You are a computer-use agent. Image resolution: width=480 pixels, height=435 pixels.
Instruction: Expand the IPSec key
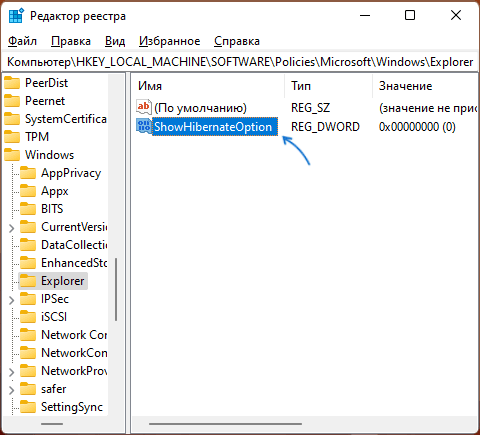tap(11, 300)
